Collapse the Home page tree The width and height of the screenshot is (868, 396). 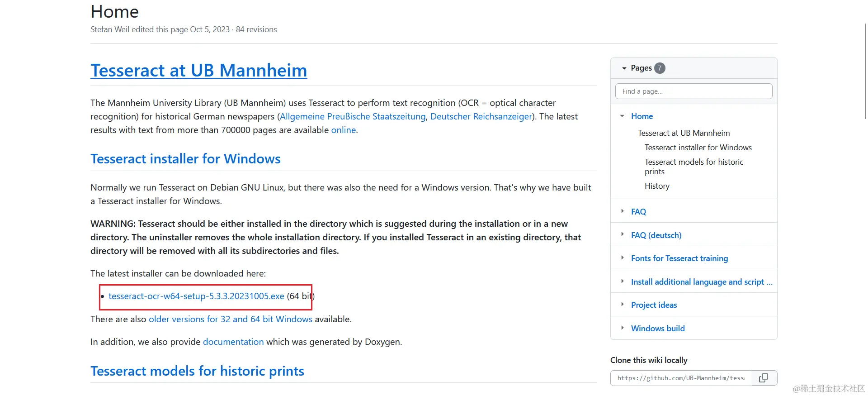pos(622,116)
